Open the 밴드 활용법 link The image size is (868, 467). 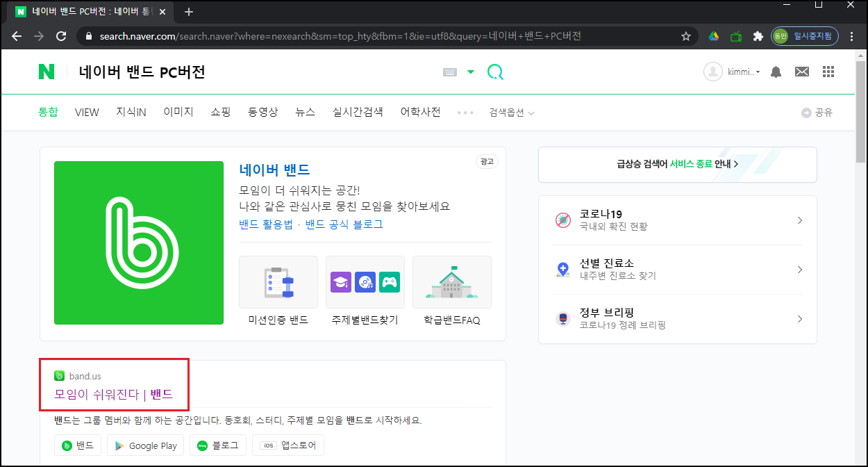pos(266,224)
